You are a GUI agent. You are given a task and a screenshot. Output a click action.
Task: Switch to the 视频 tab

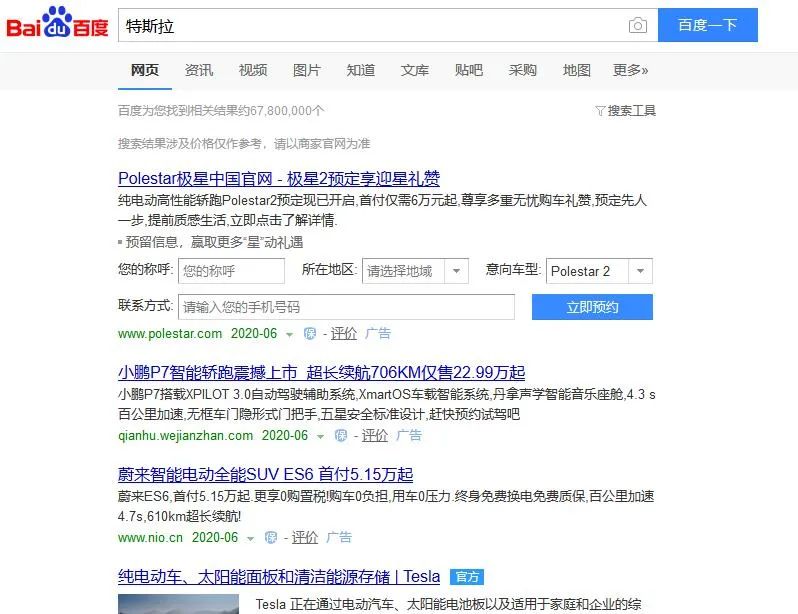(253, 70)
